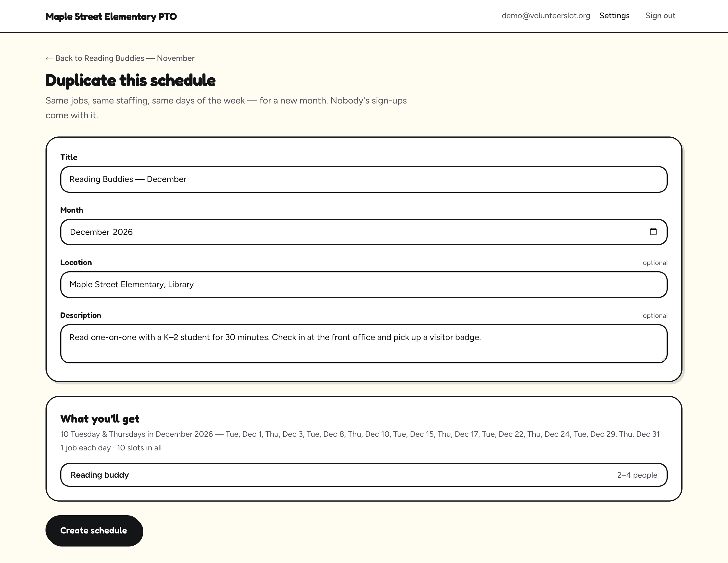Select the Reading buddy job row
728x563 pixels.
tap(364, 475)
